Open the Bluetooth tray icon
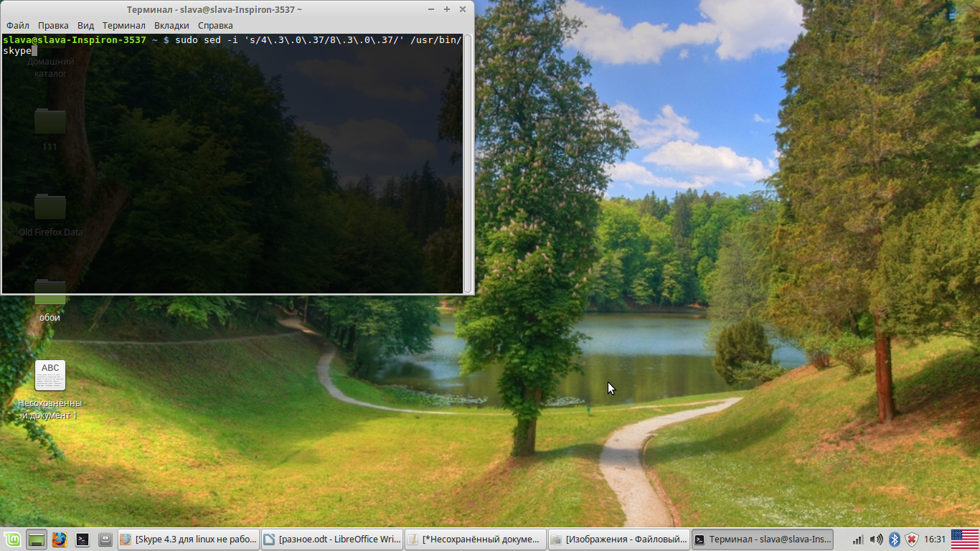The width and height of the screenshot is (980, 551). [x=894, y=539]
